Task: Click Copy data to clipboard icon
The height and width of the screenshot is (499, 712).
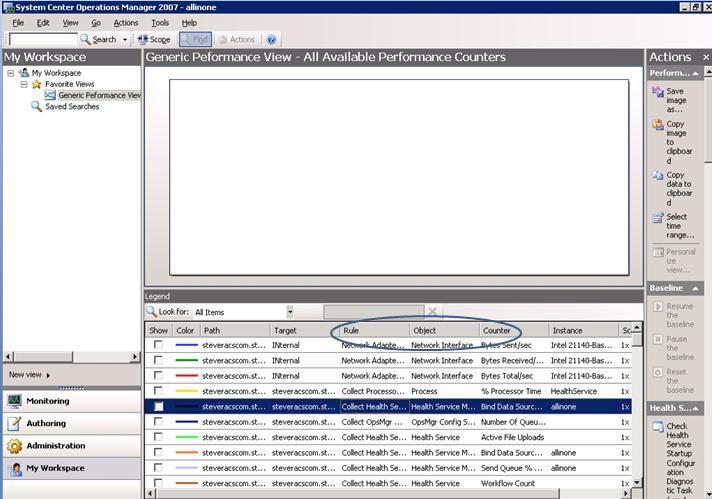Action: click(x=658, y=175)
